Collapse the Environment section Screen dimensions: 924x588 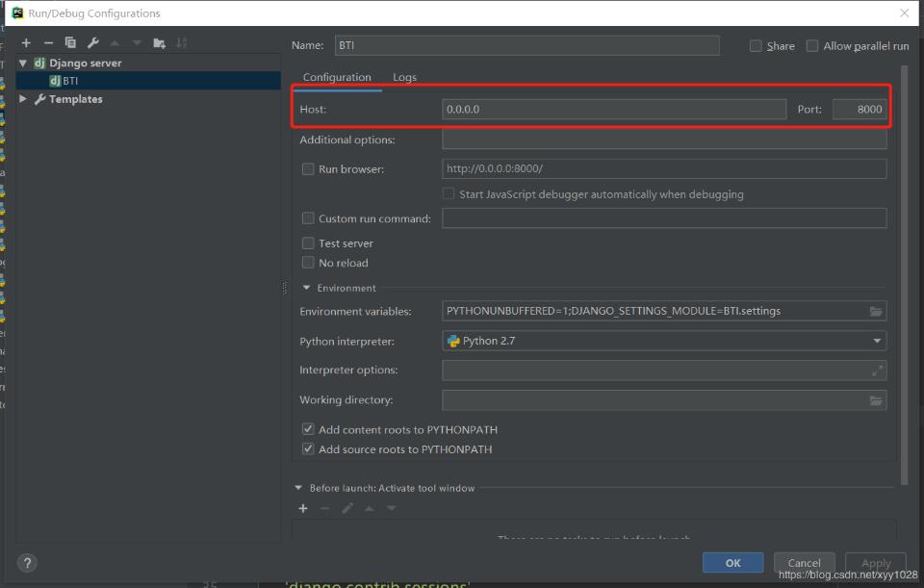(307, 288)
